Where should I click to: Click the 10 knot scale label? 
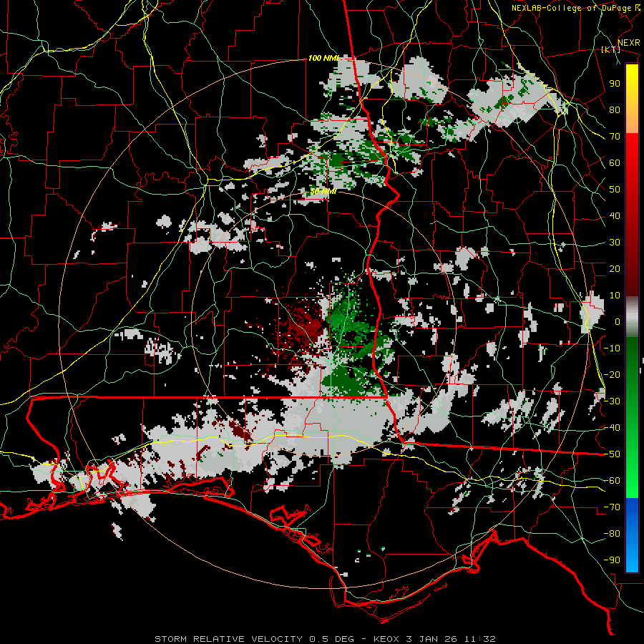(615, 296)
